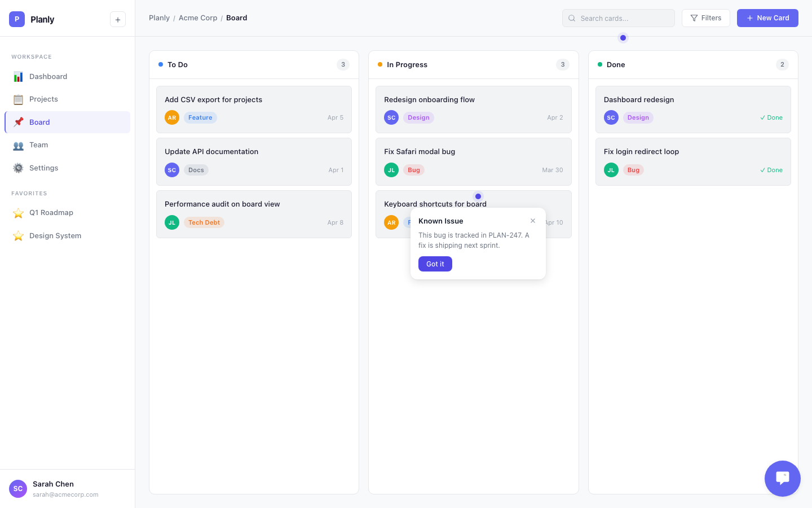The width and height of the screenshot is (812, 508).
Task: Go to Projects in sidebar
Action: [x=43, y=99]
